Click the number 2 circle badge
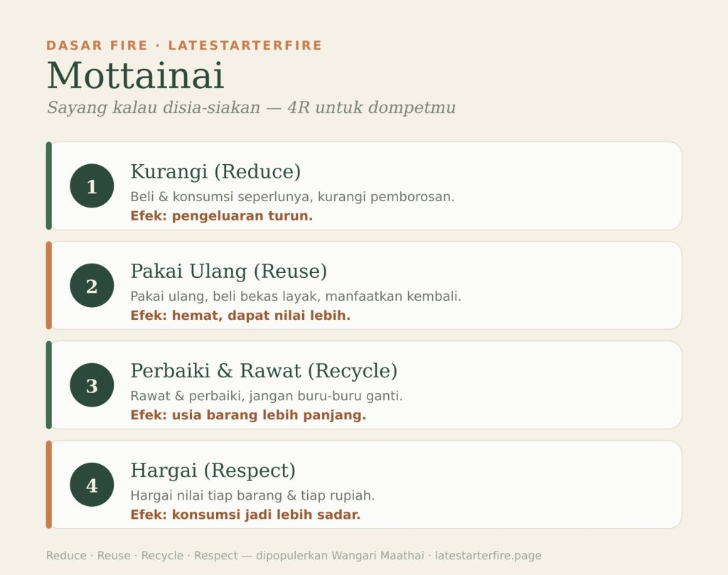This screenshot has width=728, height=575. coord(92,286)
